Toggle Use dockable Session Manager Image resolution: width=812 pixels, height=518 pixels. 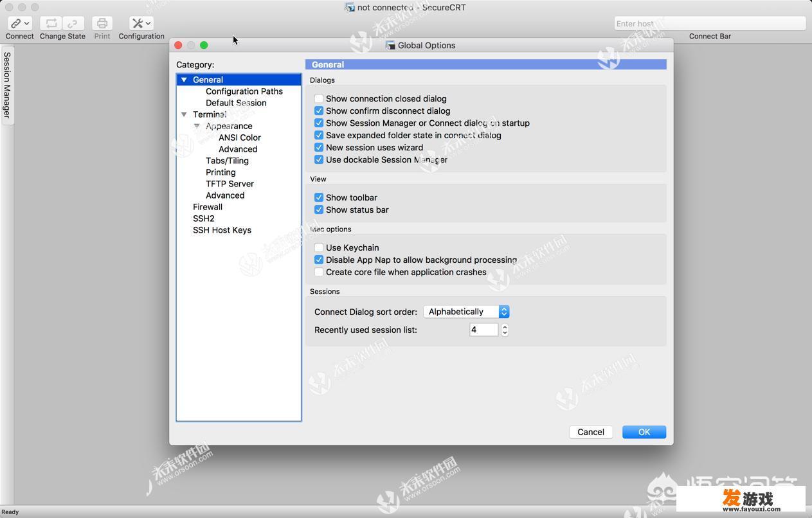[x=319, y=159]
